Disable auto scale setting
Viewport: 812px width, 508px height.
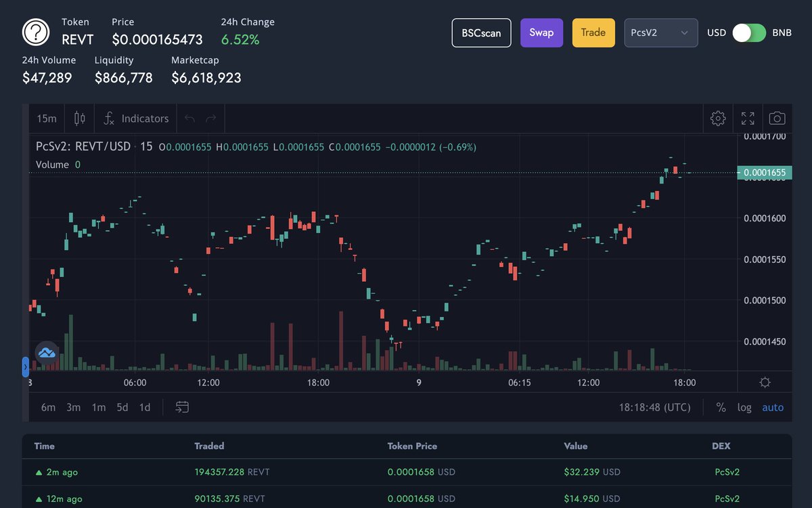773,407
